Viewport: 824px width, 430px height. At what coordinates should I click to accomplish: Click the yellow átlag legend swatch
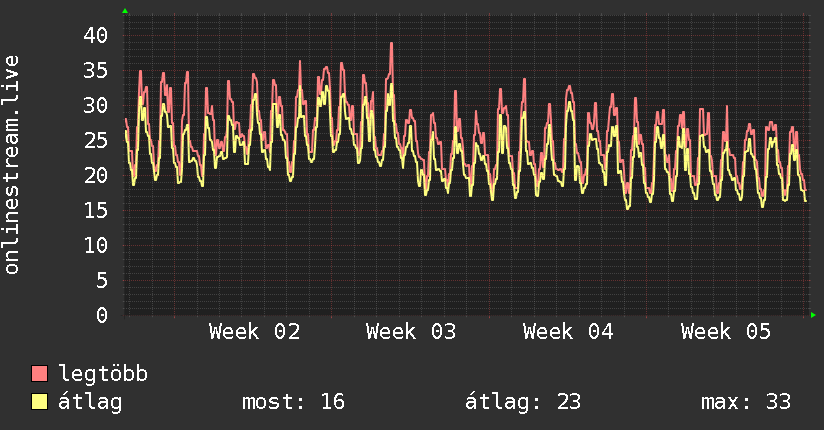39,402
